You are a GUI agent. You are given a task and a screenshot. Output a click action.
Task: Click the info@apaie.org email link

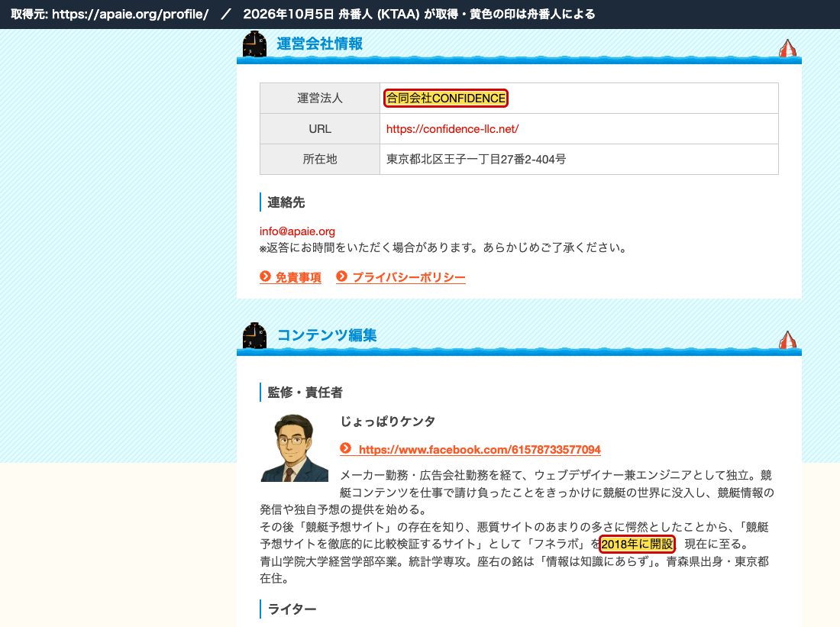297,231
